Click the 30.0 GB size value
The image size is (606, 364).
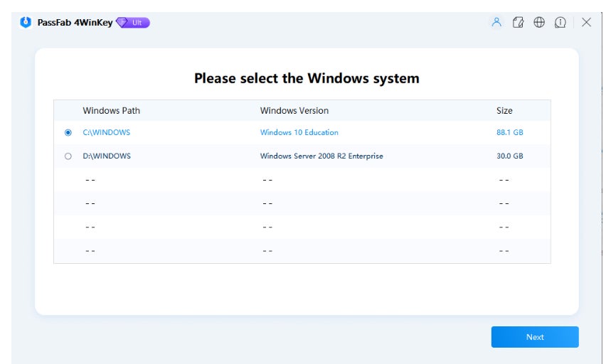click(x=510, y=156)
